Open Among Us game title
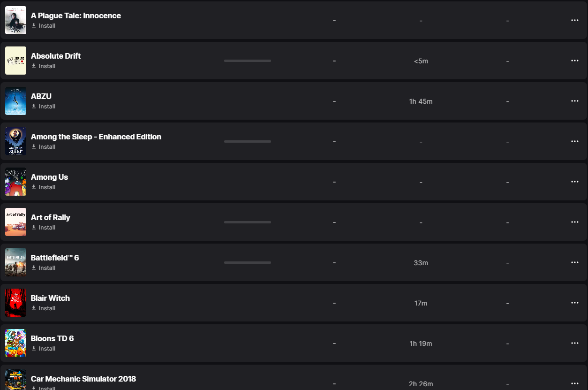 [49, 177]
